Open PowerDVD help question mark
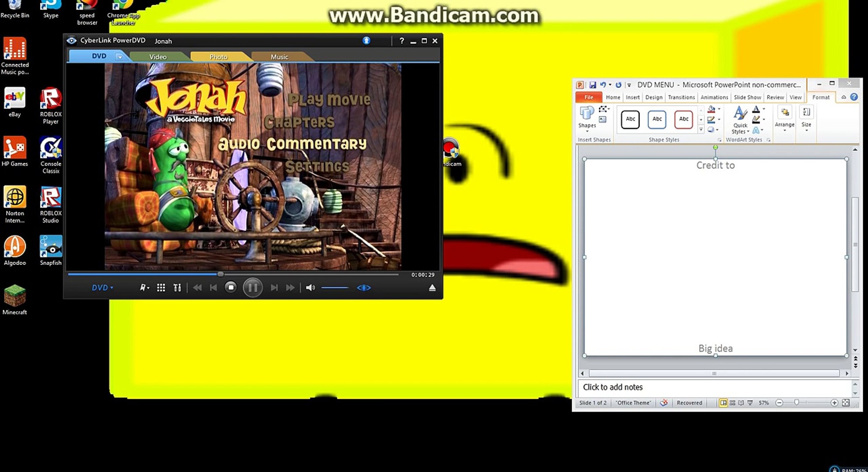This screenshot has height=472, width=868. [402, 41]
